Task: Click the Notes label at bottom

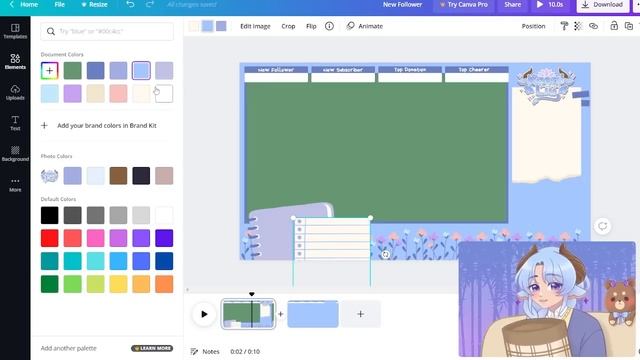Action: [211, 351]
